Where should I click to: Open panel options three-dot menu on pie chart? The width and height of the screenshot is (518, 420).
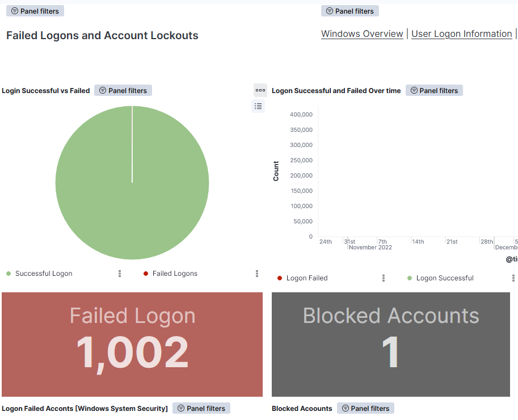260,90
